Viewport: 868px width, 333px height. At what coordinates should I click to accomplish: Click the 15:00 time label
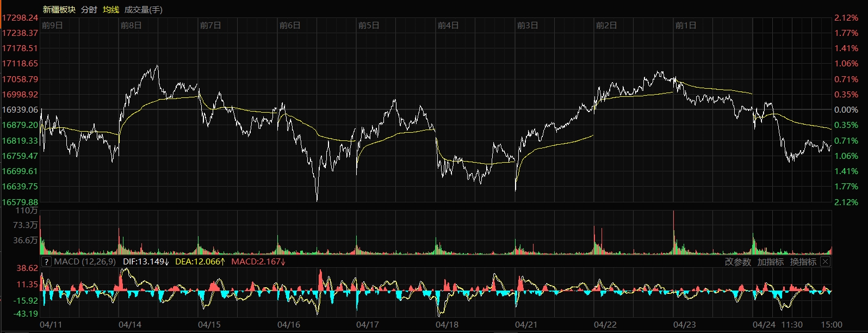coord(832,325)
